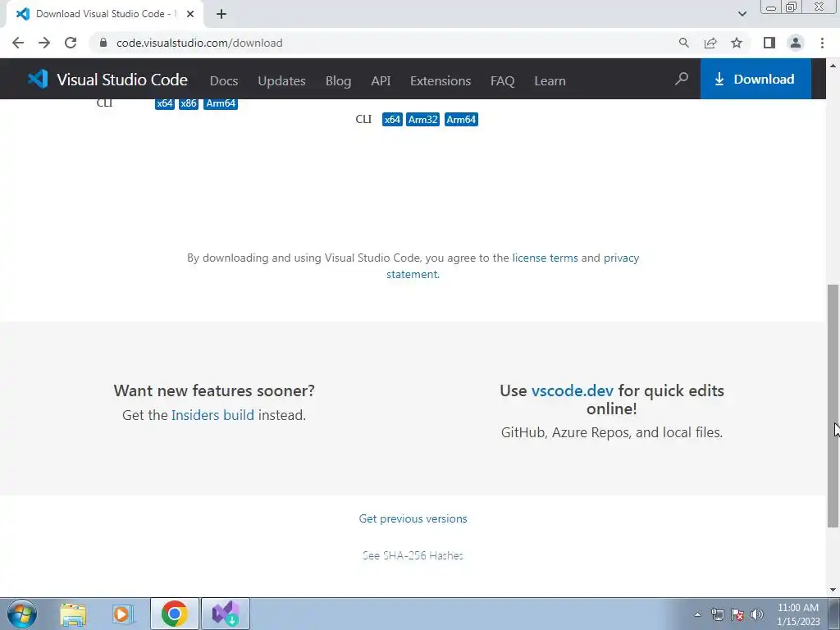Open the license terms link

pyautogui.click(x=545, y=258)
